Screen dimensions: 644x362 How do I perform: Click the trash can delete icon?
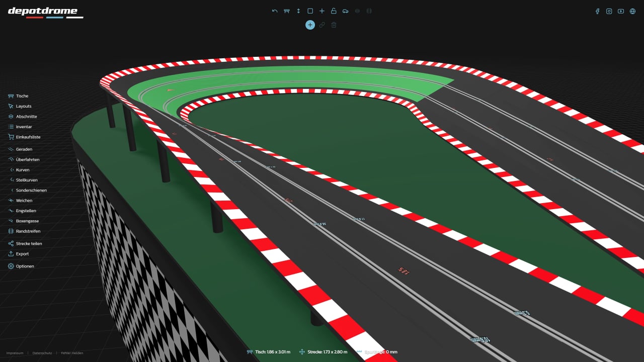(334, 25)
